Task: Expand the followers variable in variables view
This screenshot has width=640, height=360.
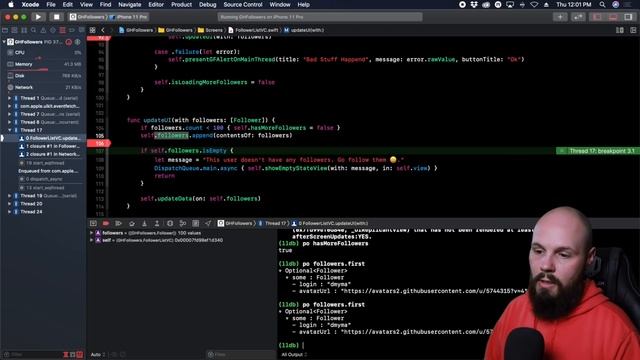Action: coord(91,233)
